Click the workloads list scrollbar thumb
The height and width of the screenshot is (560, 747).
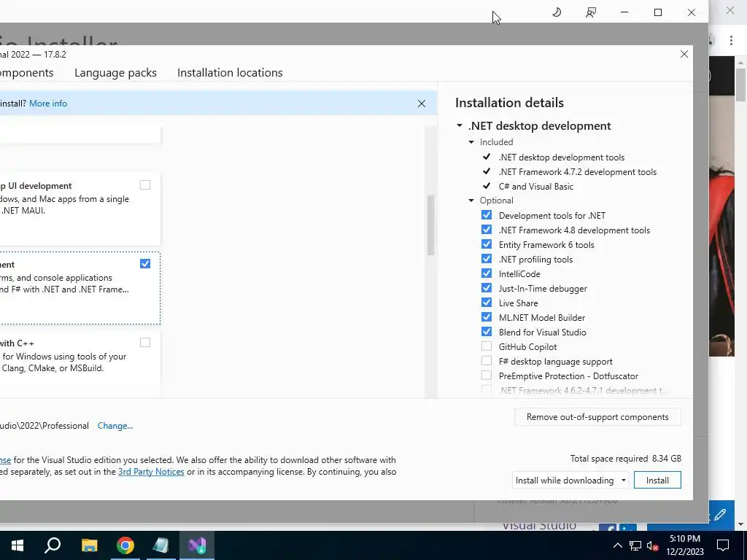tap(430, 225)
